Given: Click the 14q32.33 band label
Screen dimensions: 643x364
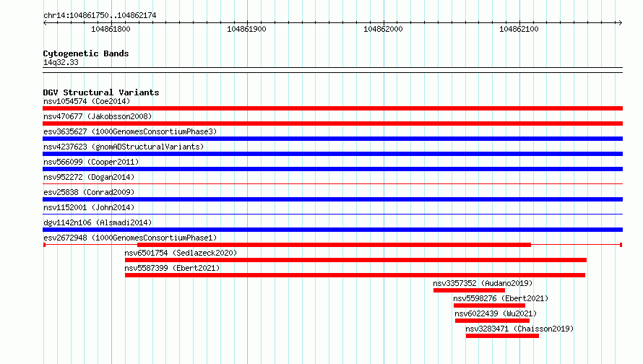Looking at the screenshot, I should point(61,62).
